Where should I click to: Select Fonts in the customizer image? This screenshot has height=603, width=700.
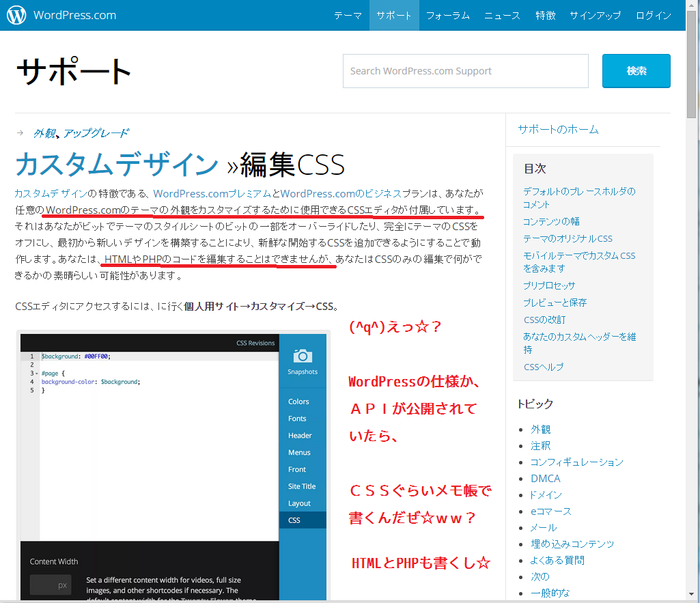[x=297, y=419]
